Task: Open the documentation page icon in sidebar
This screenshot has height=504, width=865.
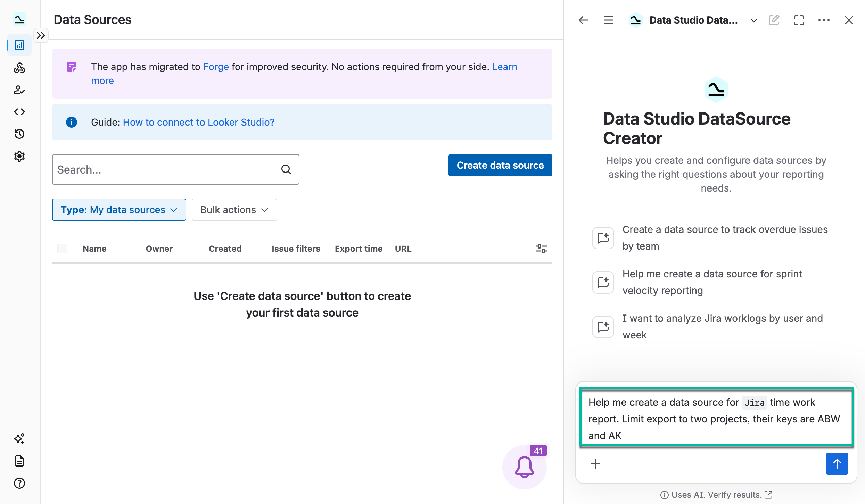Action: coord(19,461)
